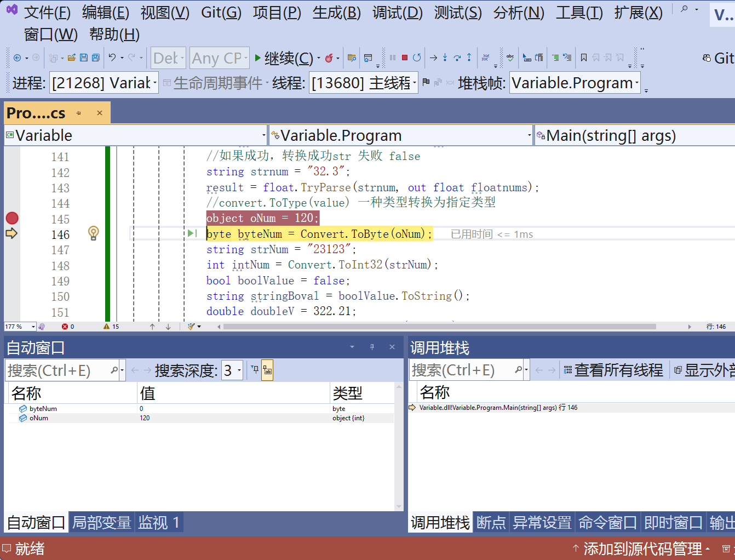Screen dimensions: 735x560
Task: Click the Undo arrow icon
Action: pos(112,58)
